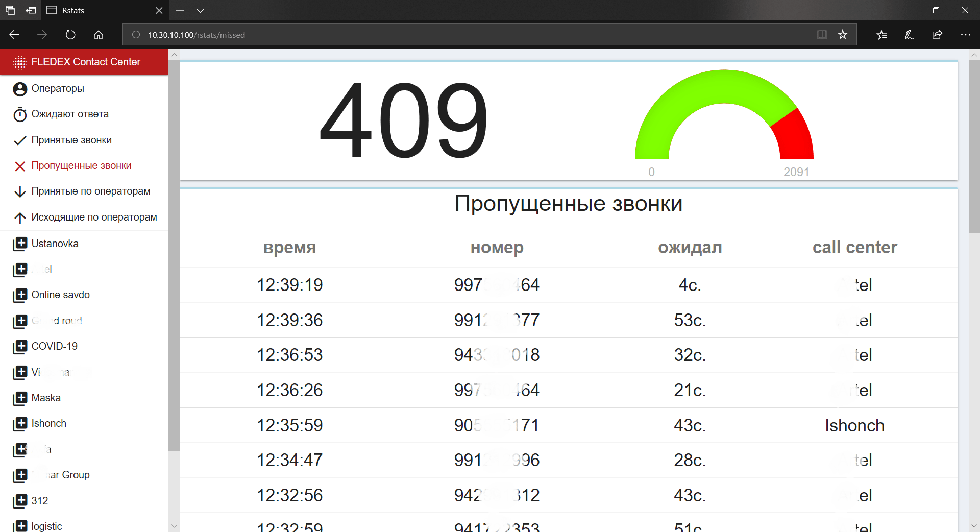
Task: Expand the logistic queue plus icon
Action: point(20,526)
